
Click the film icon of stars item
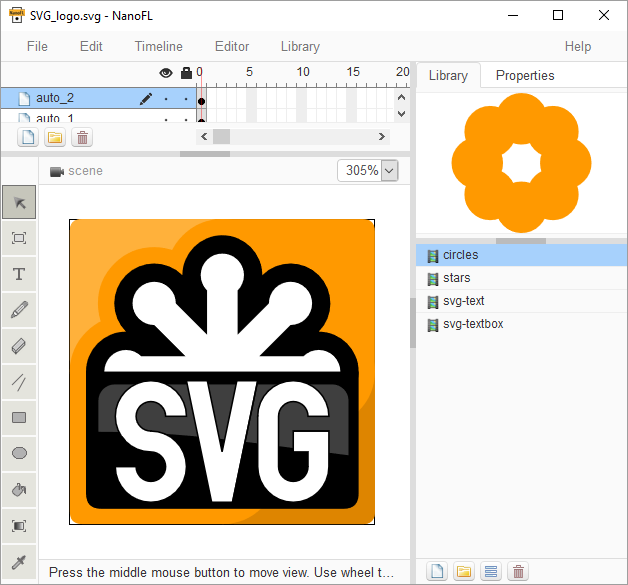(x=433, y=279)
